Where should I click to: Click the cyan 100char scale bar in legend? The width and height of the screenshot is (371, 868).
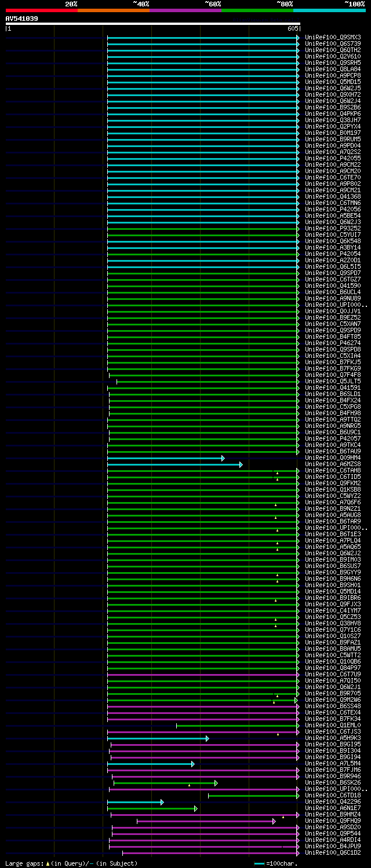coord(259,863)
